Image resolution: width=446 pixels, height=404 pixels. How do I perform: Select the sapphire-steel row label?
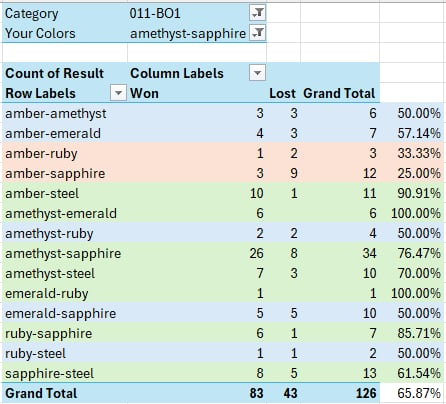[x=65, y=373]
